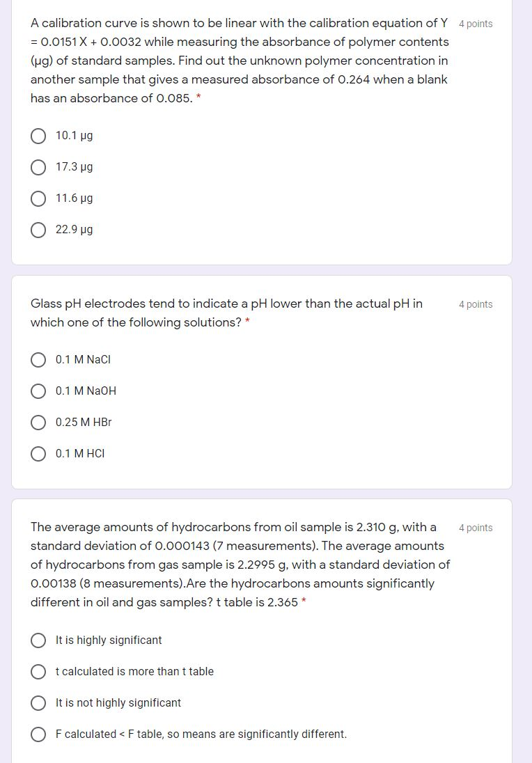
Task: Select 'It is highly significant' option
Action: [x=38, y=640]
